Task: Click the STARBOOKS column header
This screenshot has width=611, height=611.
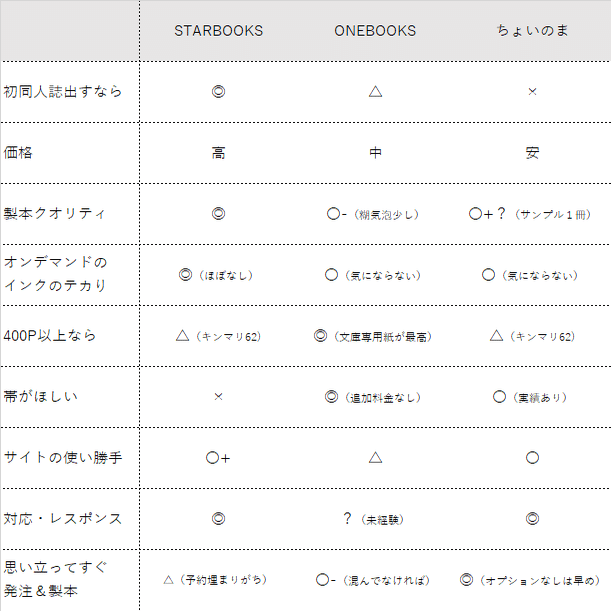Action: point(218,31)
